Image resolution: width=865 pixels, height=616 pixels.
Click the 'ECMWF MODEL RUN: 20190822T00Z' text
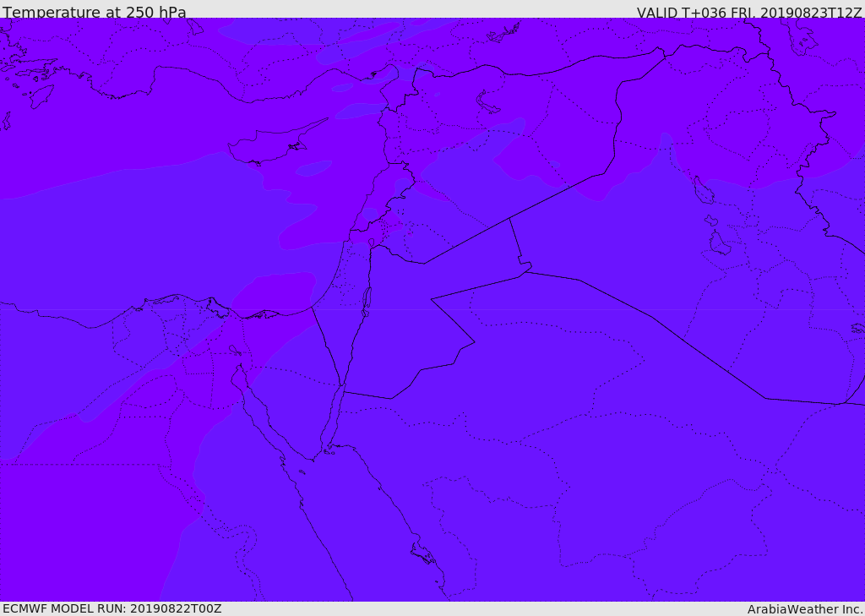[x=112, y=608]
